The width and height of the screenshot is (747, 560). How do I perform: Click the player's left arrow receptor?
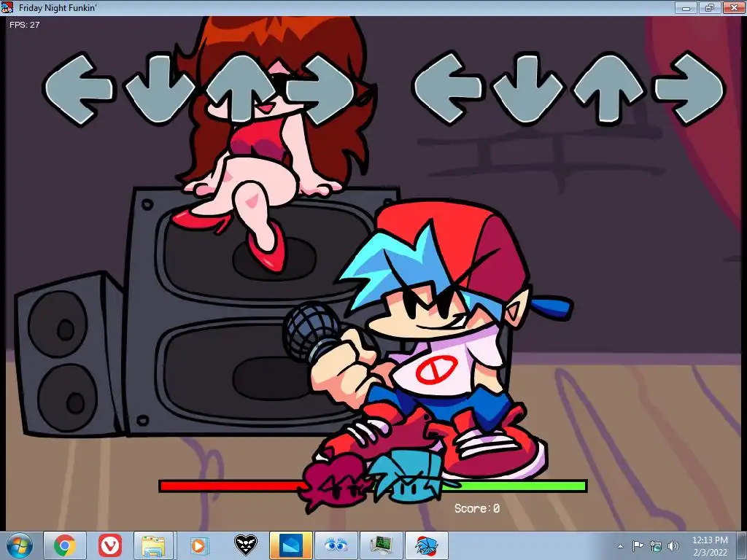449,89
